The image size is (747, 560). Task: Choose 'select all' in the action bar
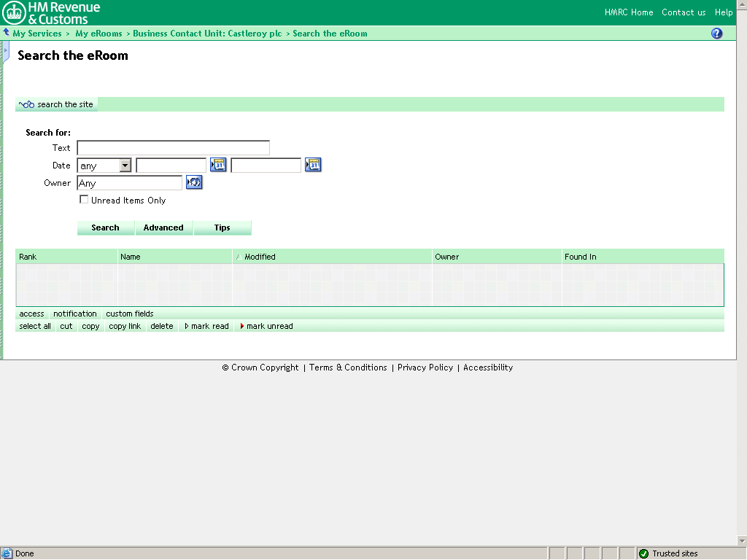35,326
